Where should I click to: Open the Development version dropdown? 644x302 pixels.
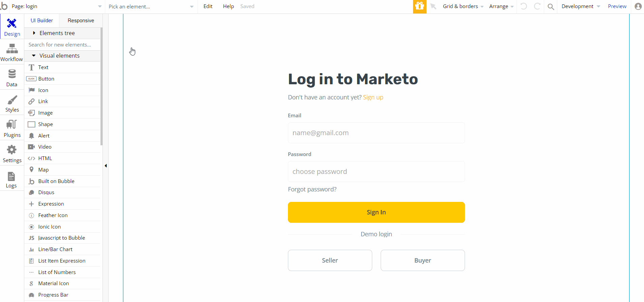pyautogui.click(x=581, y=6)
